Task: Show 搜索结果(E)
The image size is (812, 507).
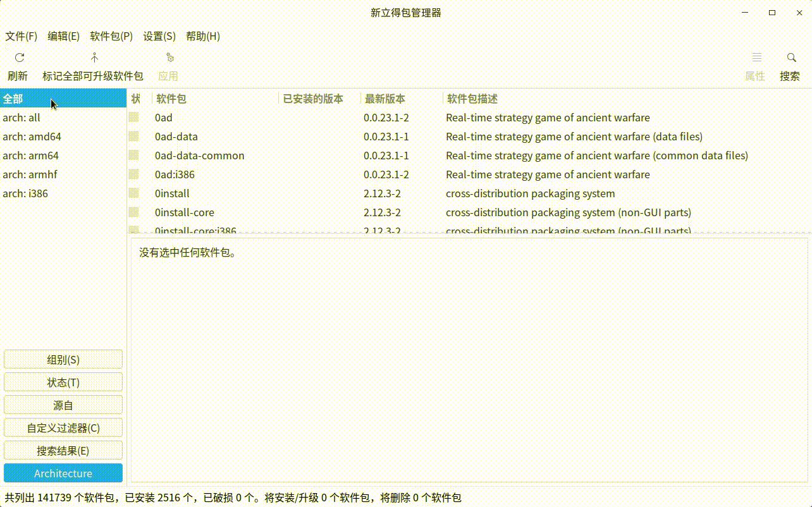Action: pyautogui.click(x=63, y=450)
